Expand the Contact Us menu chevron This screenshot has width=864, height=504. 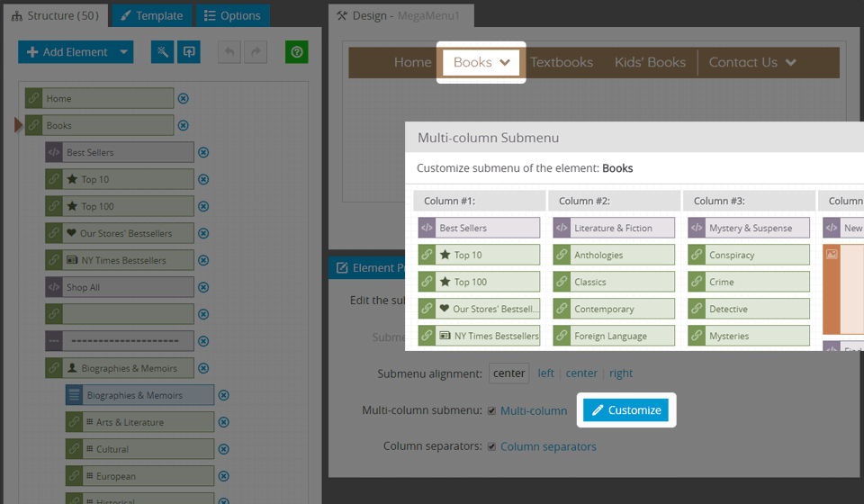tap(790, 63)
